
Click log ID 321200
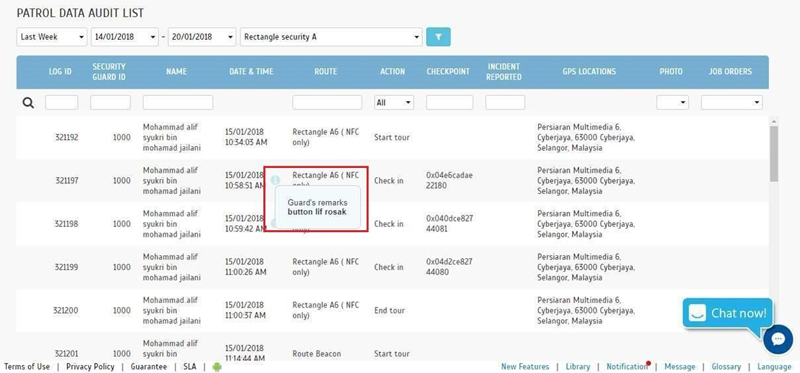pyautogui.click(x=66, y=310)
